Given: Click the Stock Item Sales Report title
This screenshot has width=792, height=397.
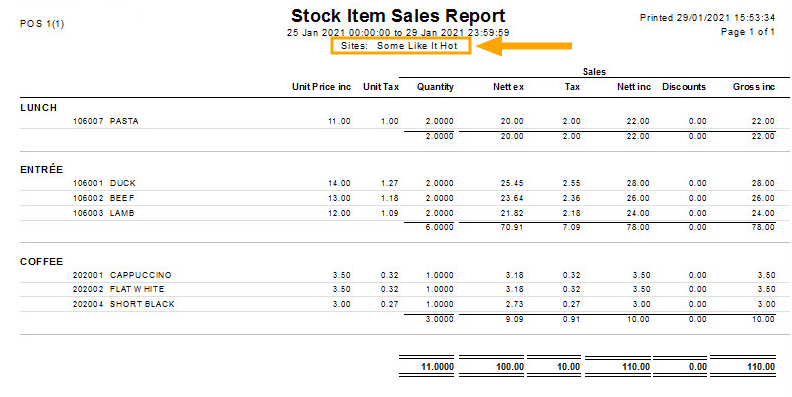Looking at the screenshot, I should click(398, 16).
